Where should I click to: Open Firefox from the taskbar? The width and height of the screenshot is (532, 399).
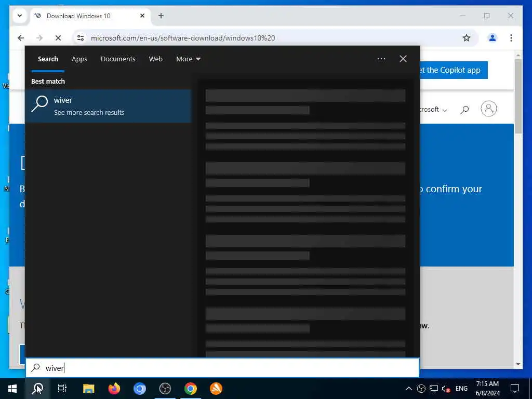[x=114, y=389]
